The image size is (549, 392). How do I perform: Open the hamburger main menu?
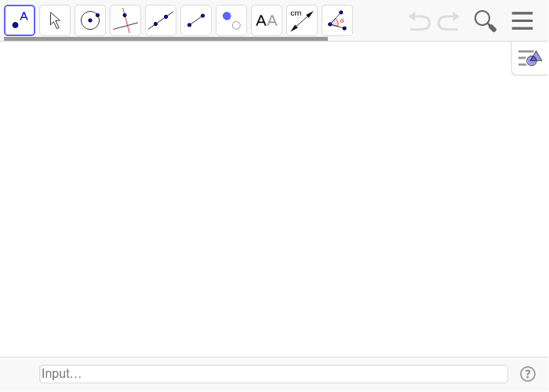tap(522, 20)
